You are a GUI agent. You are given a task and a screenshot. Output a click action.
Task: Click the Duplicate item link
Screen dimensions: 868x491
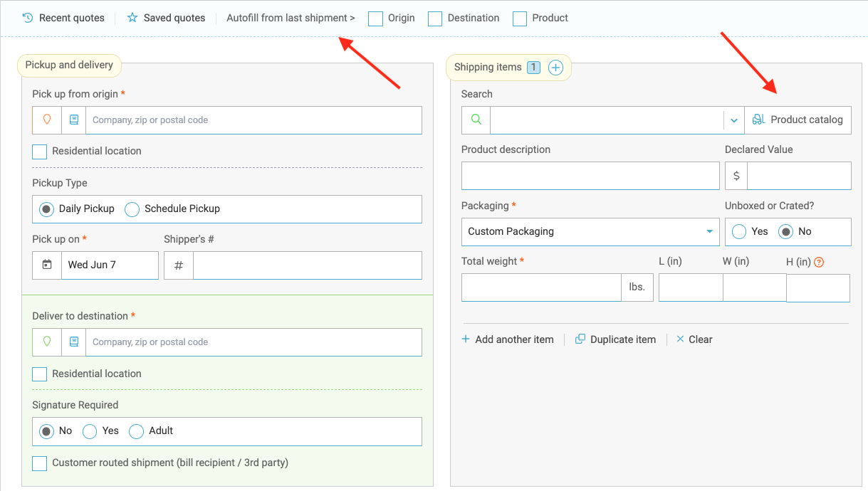[x=615, y=339]
